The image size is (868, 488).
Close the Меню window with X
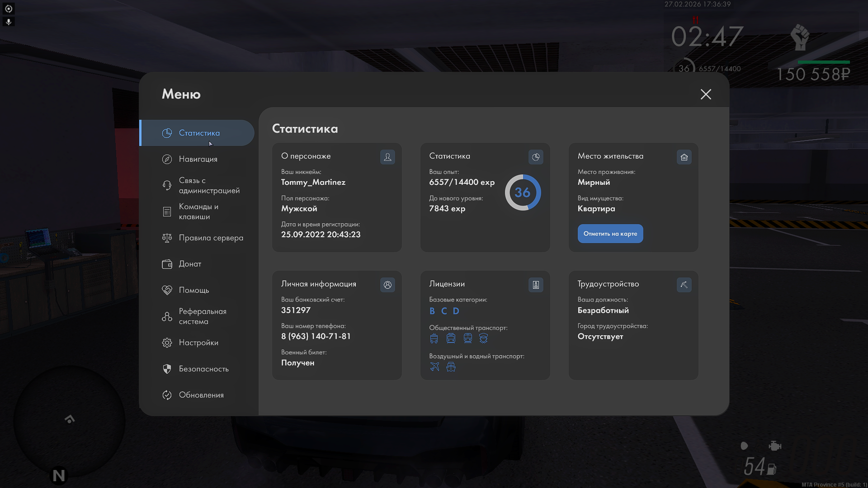(706, 94)
